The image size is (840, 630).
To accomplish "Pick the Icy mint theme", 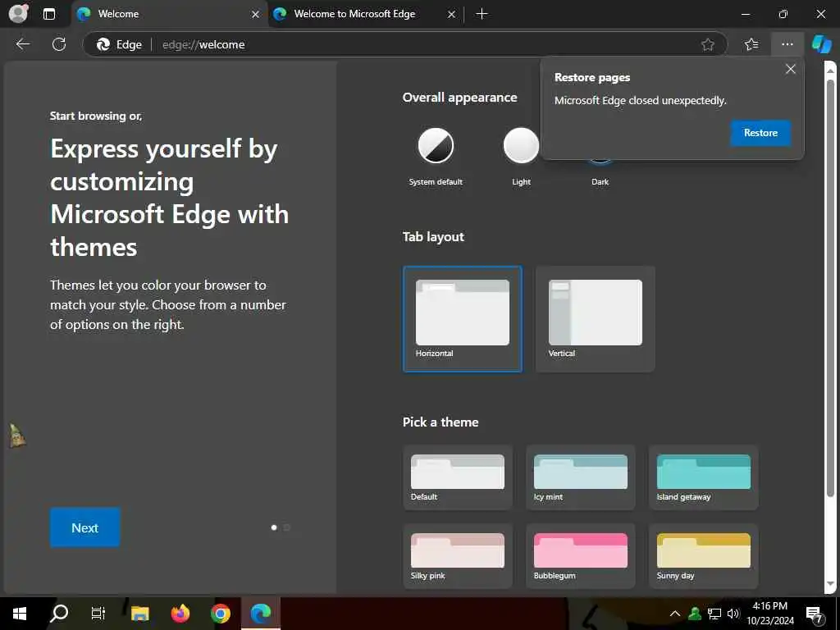I will coord(581,477).
